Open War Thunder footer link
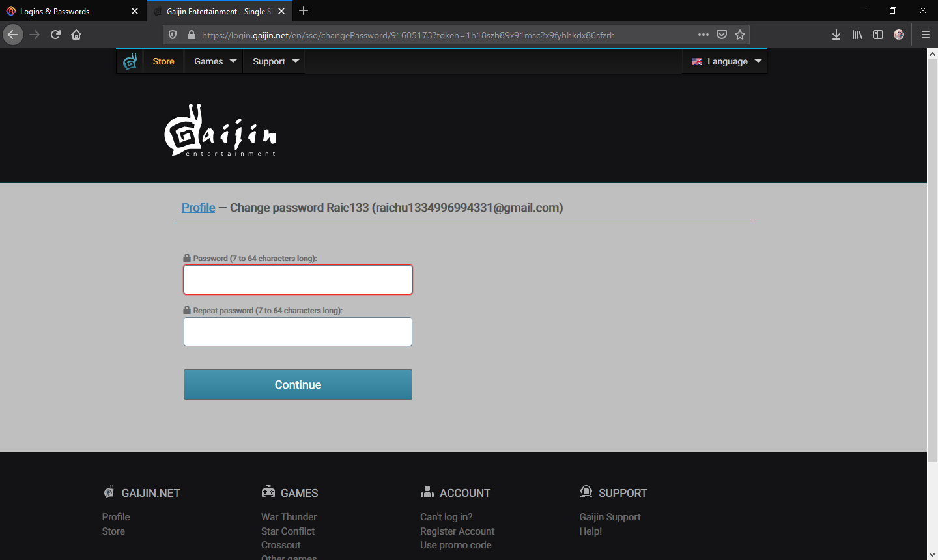This screenshot has width=938, height=560. click(289, 517)
